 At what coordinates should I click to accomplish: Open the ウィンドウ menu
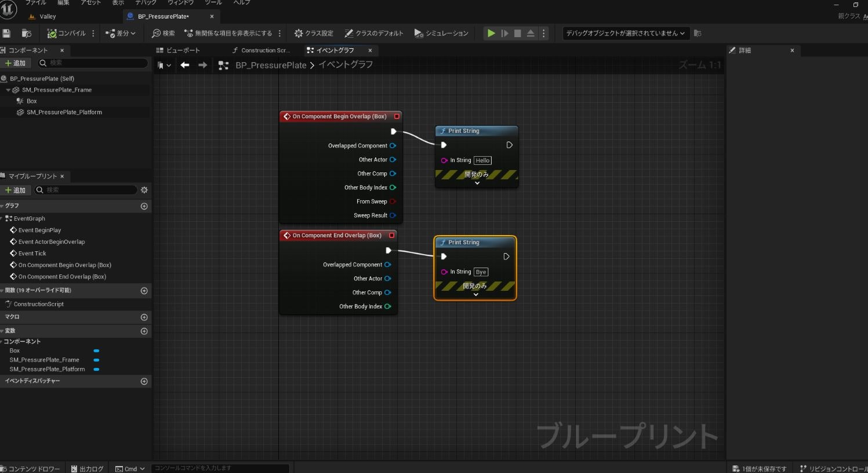pyautogui.click(x=180, y=2)
